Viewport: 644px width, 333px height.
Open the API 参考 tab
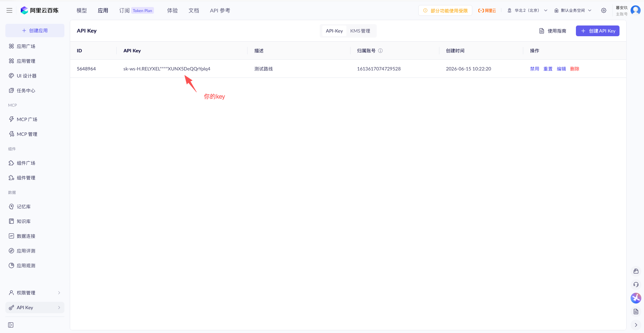(x=220, y=10)
